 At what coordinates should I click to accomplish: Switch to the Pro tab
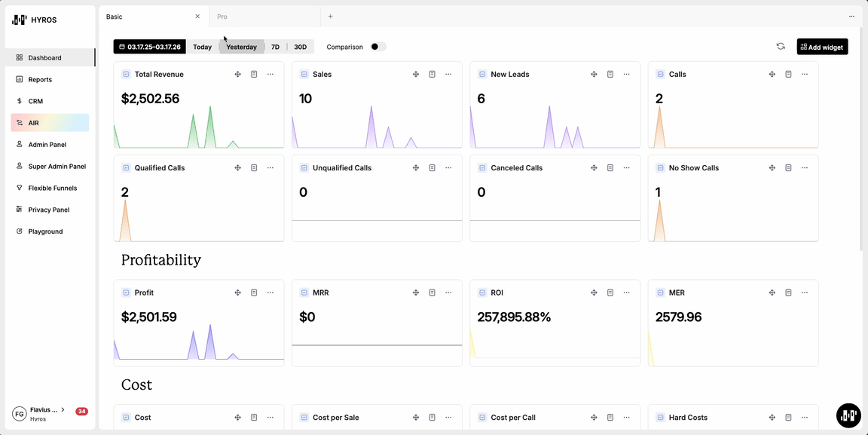222,17
